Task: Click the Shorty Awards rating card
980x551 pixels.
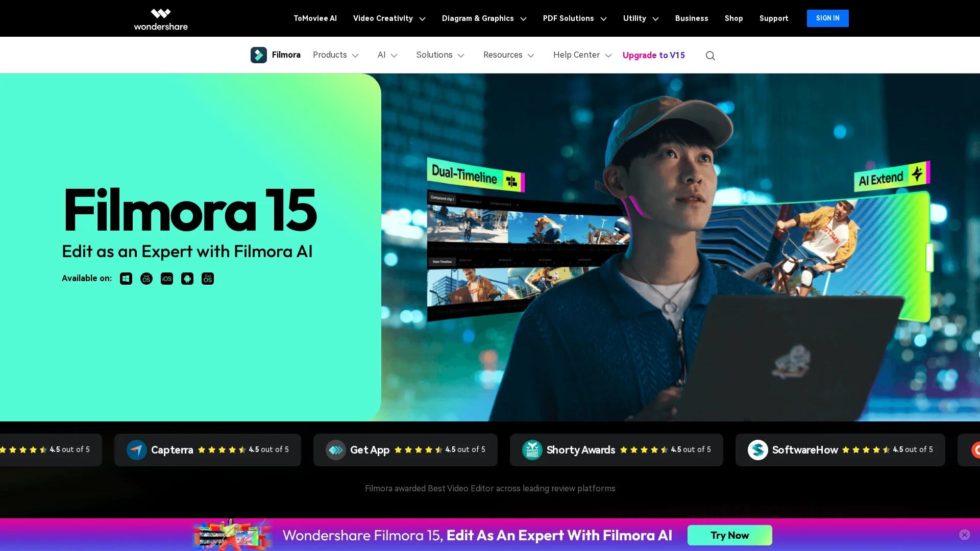Action: [x=616, y=450]
